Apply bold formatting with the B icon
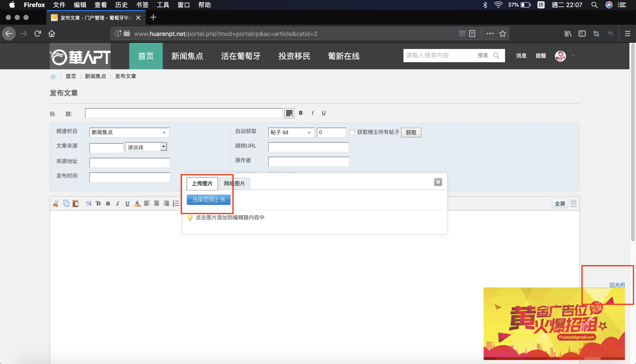Screen dimensions: 636x364 pyautogui.click(x=108, y=203)
